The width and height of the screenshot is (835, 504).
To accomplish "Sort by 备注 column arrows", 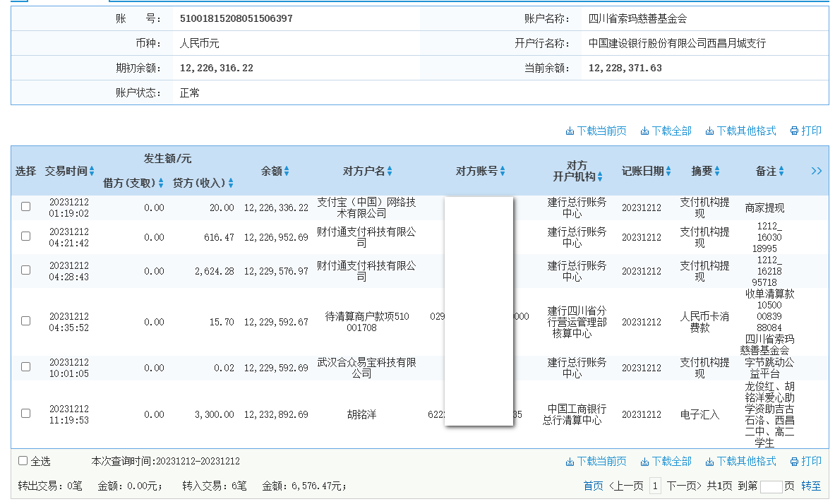I will coord(781,171).
